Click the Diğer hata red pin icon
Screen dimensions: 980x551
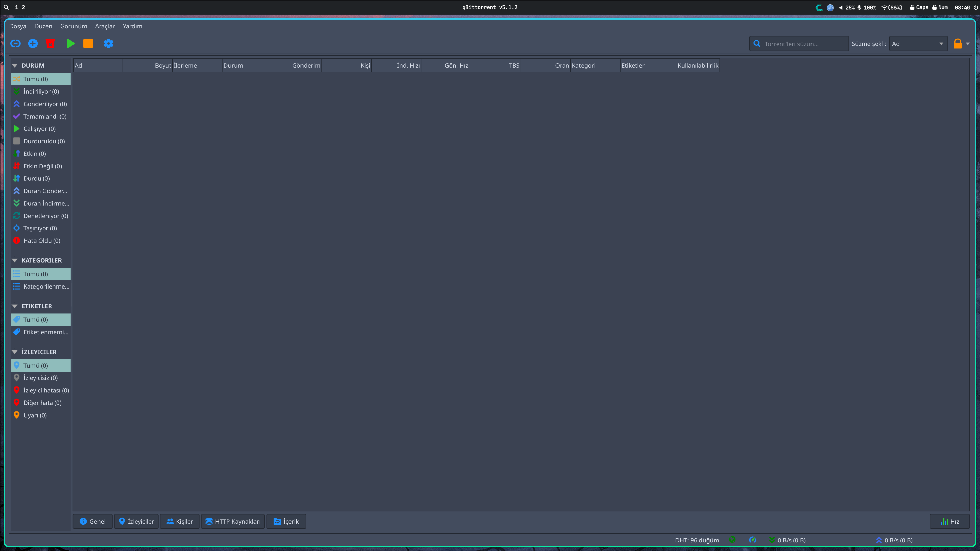(16, 403)
